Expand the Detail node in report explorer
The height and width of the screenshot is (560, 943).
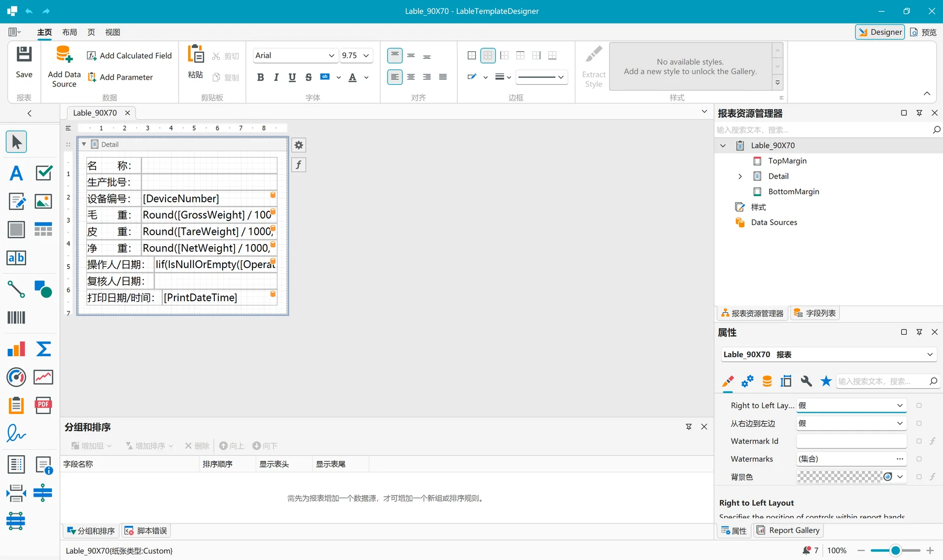tap(740, 177)
